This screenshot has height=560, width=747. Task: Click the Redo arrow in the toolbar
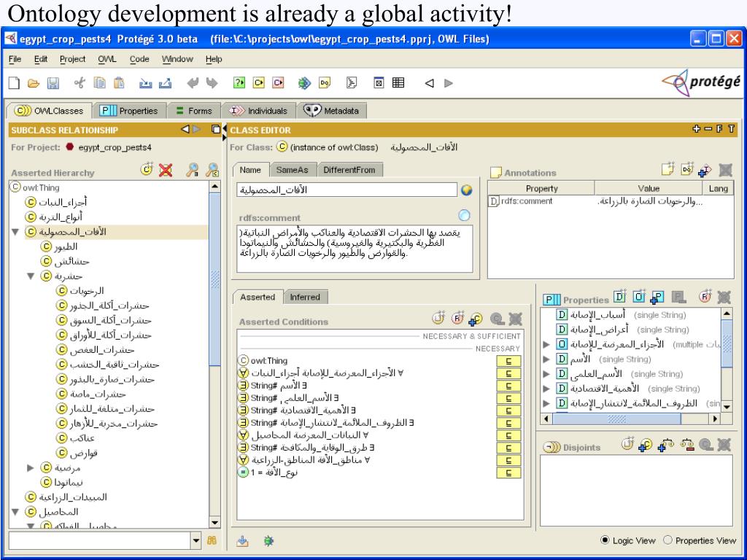coord(212,83)
